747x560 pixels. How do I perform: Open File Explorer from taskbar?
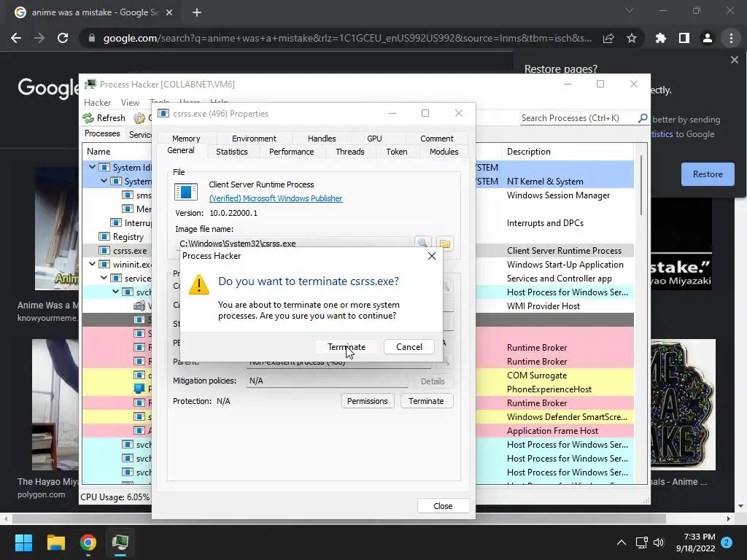[55, 542]
